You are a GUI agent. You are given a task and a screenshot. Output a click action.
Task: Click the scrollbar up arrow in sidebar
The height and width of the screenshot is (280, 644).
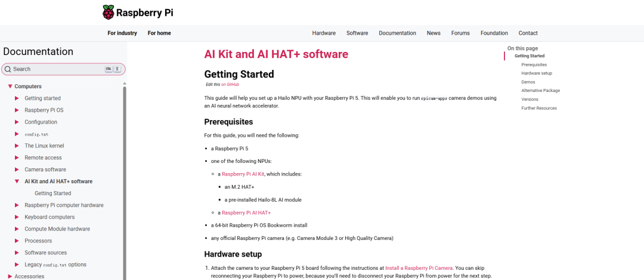pyautogui.click(x=125, y=83)
